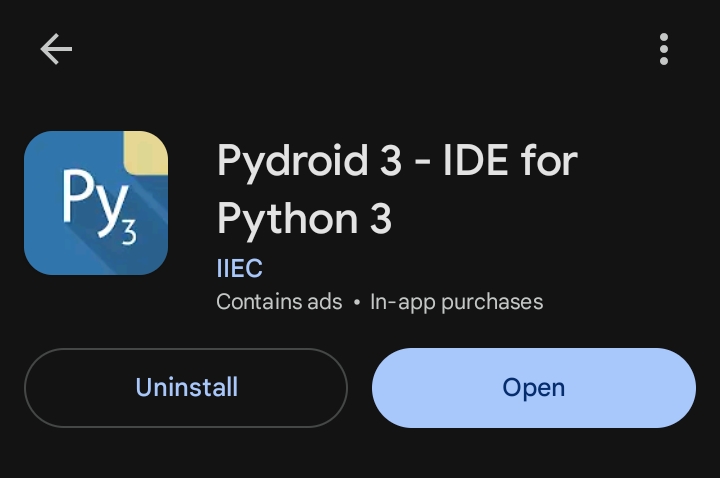Tap the Pydroid 3 app icon

96,203
